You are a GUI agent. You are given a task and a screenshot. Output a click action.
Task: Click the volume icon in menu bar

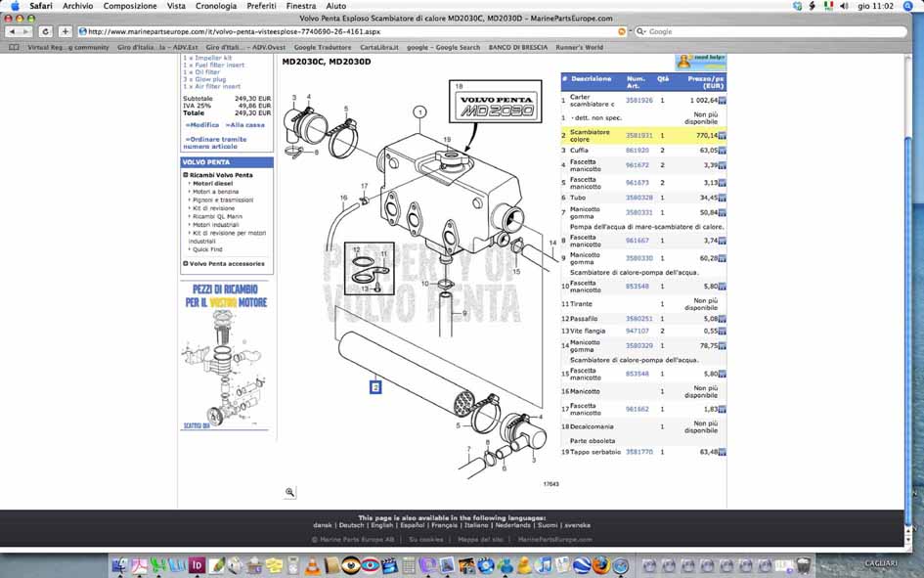coord(844,6)
